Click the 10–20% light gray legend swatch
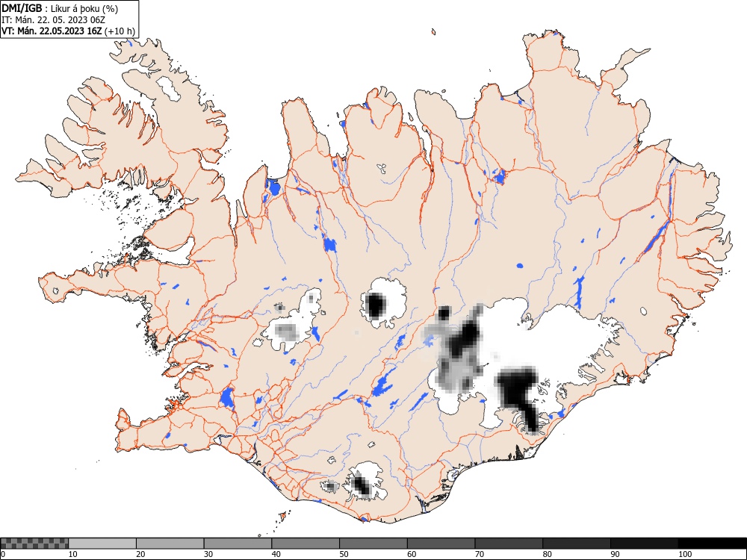The width and height of the screenshot is (747, 560). tap(102, 544)
